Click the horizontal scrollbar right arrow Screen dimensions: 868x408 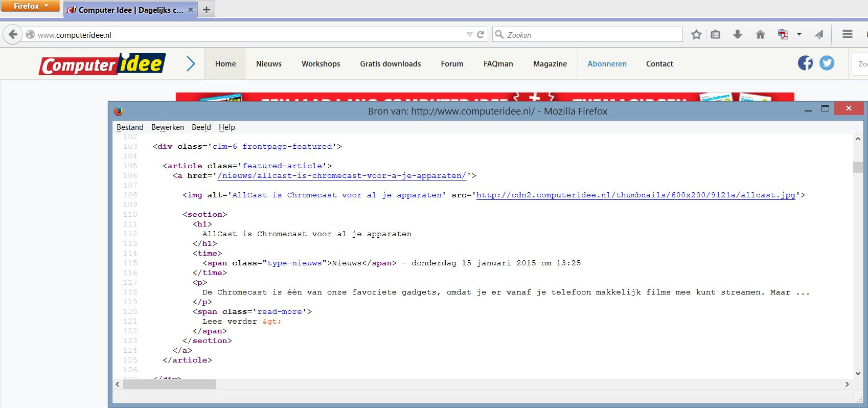pos(847,384)
